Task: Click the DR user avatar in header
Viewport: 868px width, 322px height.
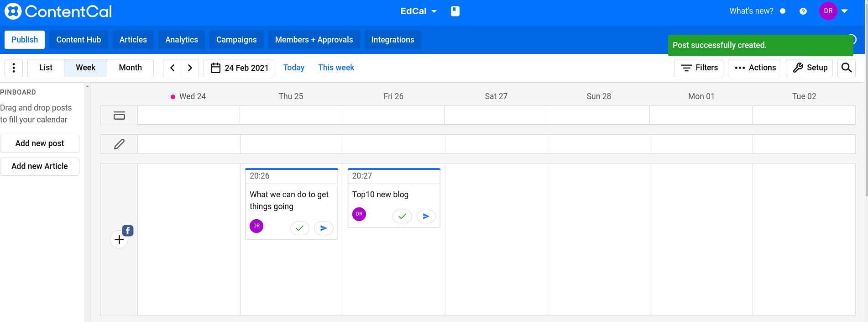Action: pos(828,11)
